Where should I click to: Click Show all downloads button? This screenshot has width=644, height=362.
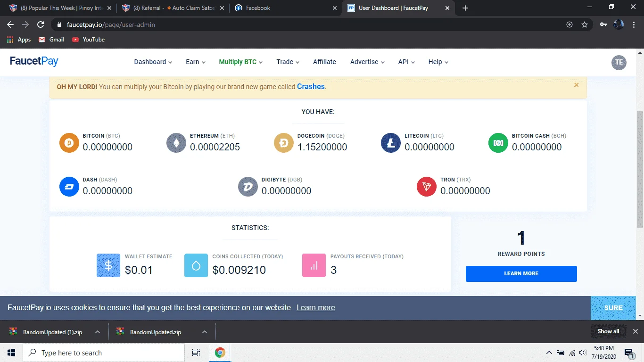click(x=608, y=331)
